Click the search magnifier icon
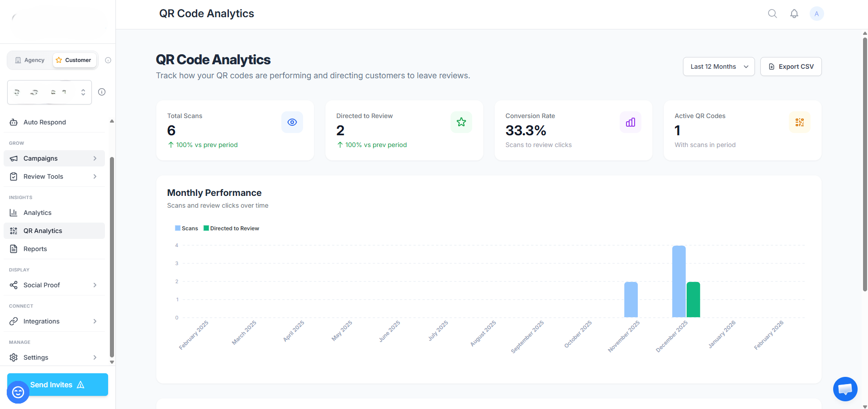The height and width of the screenshot is (409, 868). click(x=772, y=14)
